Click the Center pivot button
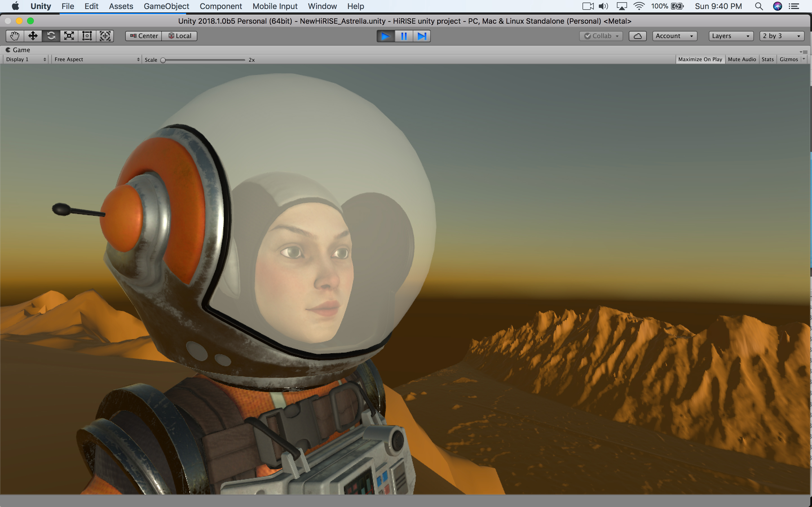Screen dimensions: 812x507 pyautogui.click(x=144, y=36)
